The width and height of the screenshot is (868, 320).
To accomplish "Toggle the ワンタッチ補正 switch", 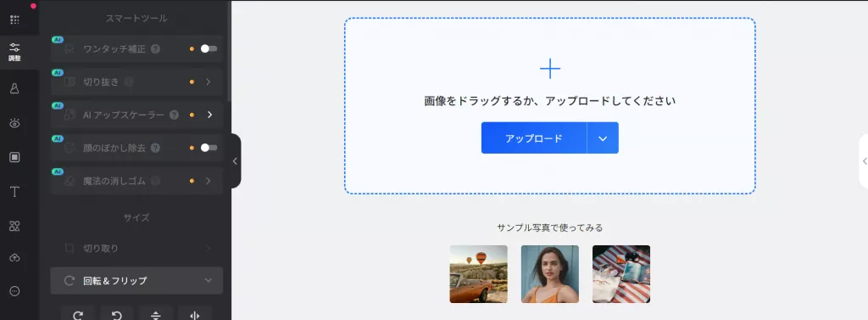I will click(x=209, y=48).
